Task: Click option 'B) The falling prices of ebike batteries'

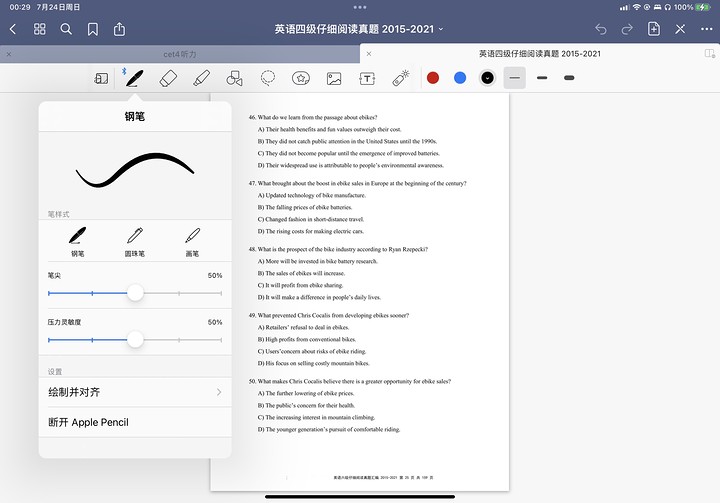Action: pyautogui.click(x=305, y=208)
